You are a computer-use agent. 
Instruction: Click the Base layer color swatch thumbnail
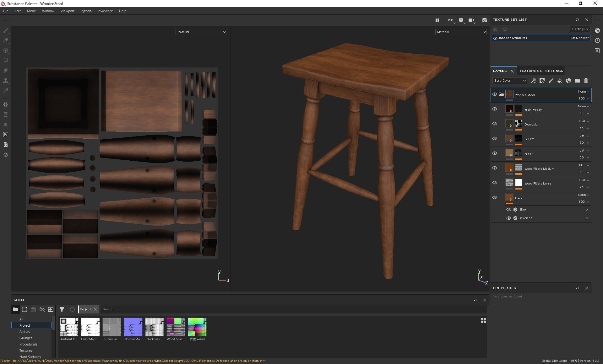pos(509,197)
